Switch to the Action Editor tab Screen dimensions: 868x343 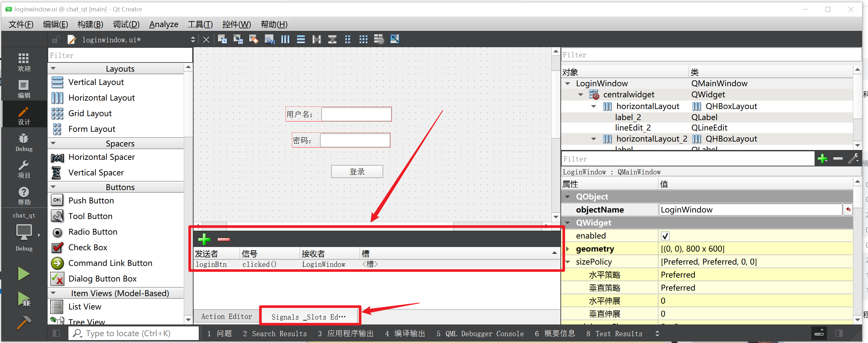pos(226,316)
